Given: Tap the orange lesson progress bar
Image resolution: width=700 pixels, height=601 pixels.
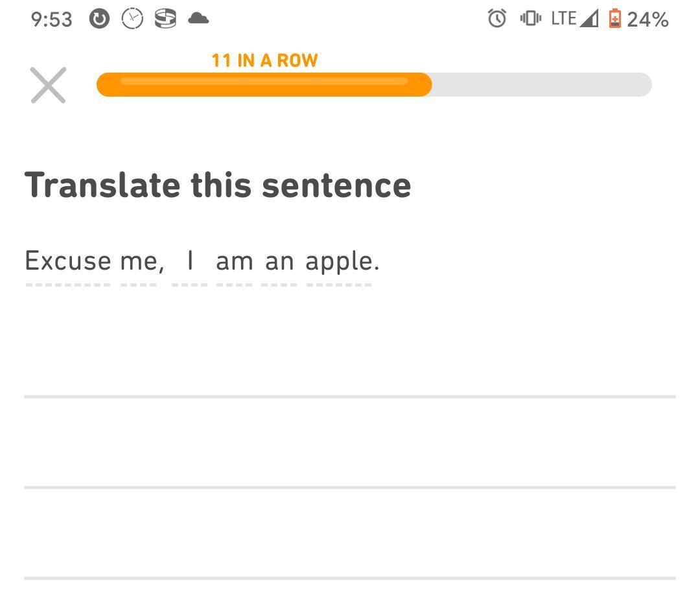Looking at the screenshot, I should [x=374, y=84].
